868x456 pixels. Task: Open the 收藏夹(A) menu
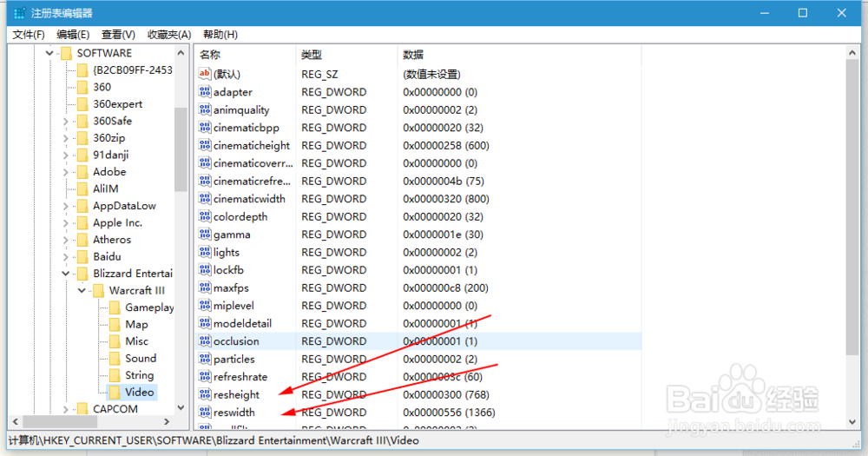pyautogui.click(x=169, y=35)
